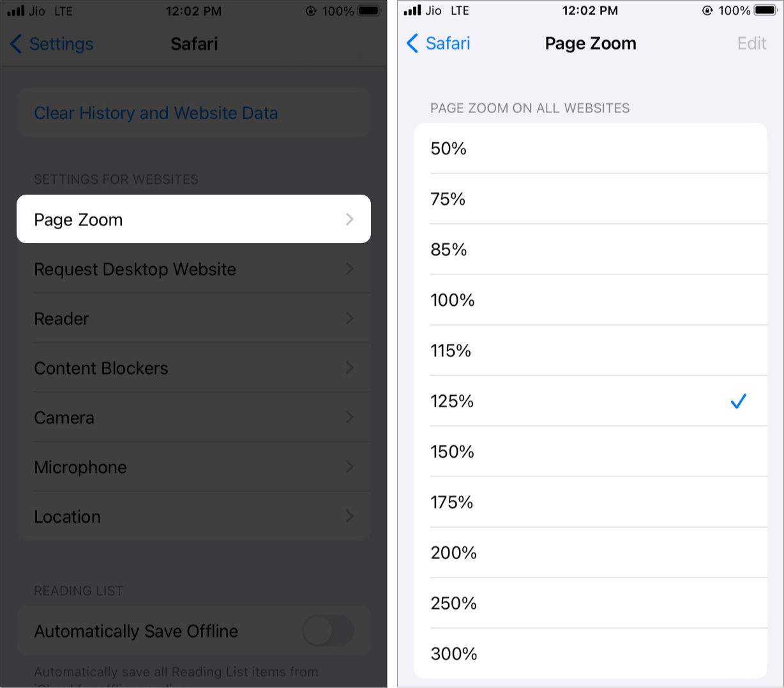This screenshot has height=688, width=784.
Task: Choose the 300% zoom option
Action: [591, 654]
